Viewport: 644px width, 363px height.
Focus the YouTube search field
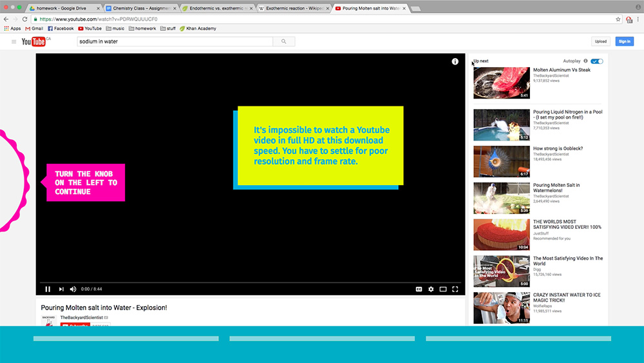click(x=175, y=41)
